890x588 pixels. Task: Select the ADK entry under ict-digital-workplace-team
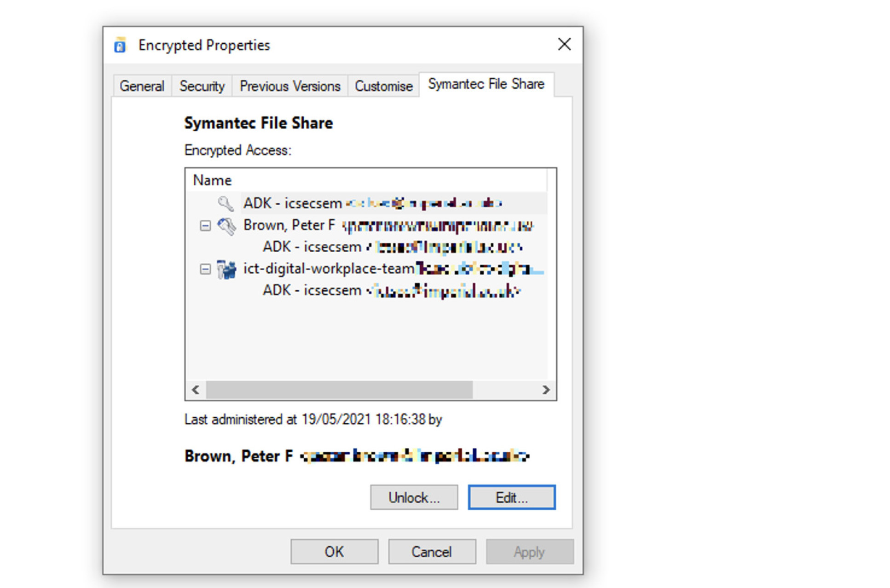tap(312, 291)
